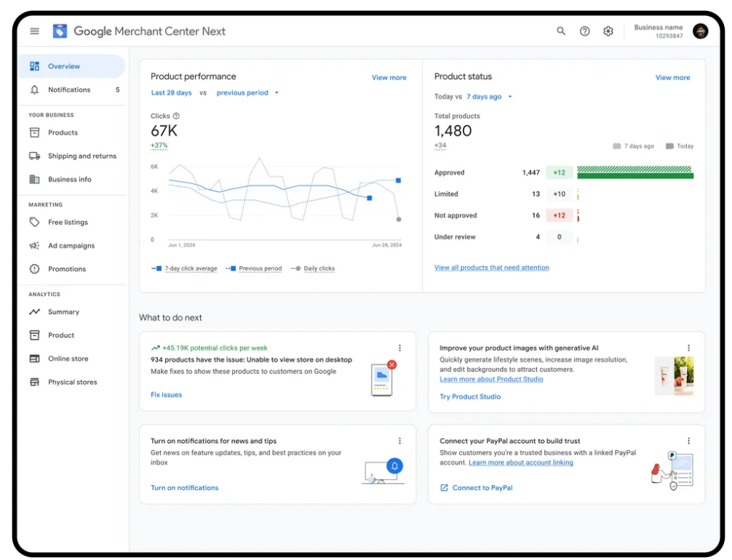Screen dimensions: 732x560
Task: Click View more on Product status
Action: (673, 78)
